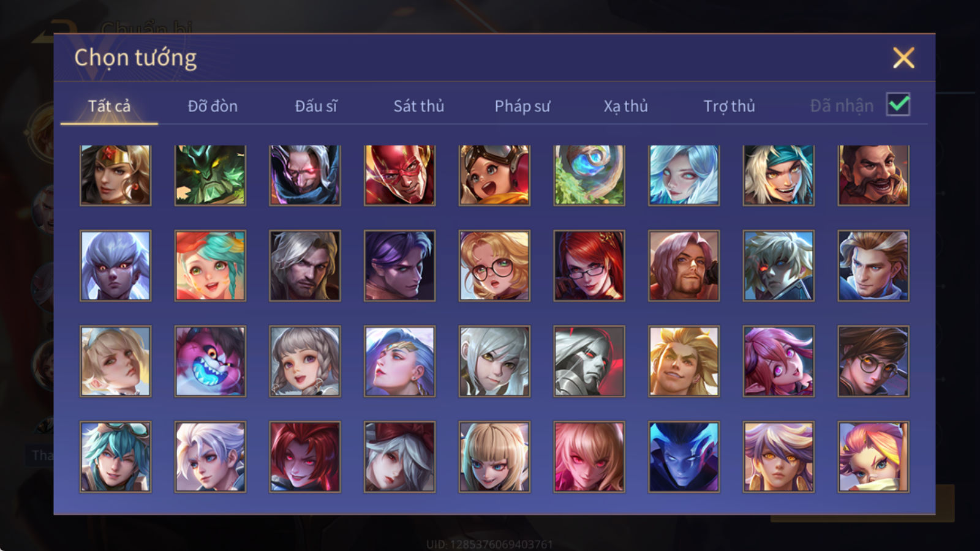The width and height of the screenshot is (980, 551).
Task: Toggle the Đã nhận checkbox
Action: click(x=898, y=104)
